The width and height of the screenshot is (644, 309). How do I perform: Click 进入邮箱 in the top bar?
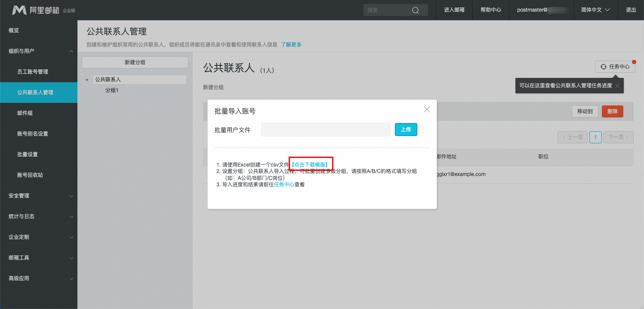tap(454, 10)
